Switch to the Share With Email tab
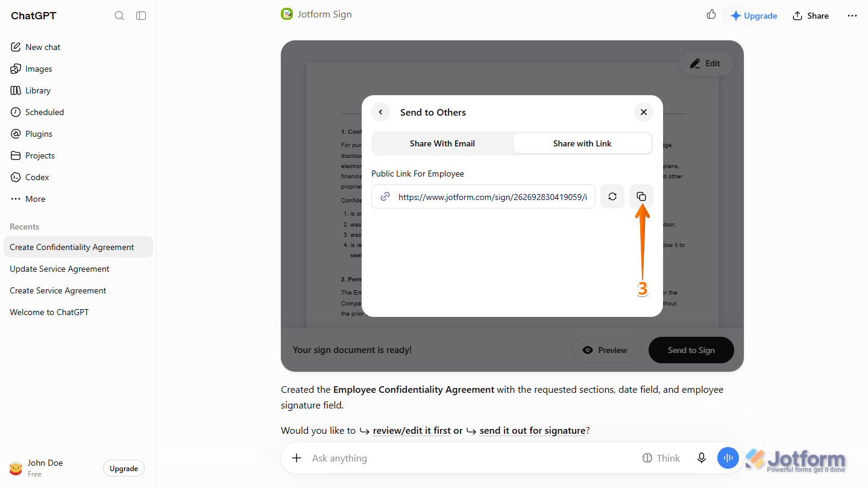 [x=442, y=143]
